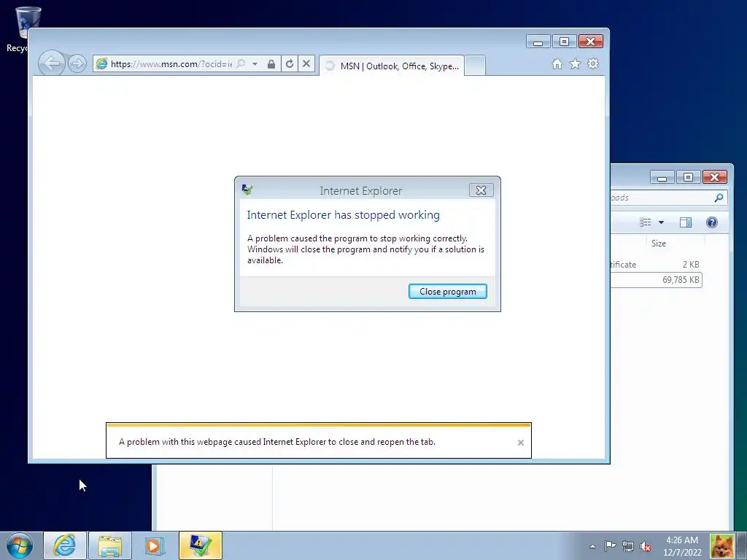Open the Recycle Bin desktop icon
747x560 pixels.
tap(22, 28)
